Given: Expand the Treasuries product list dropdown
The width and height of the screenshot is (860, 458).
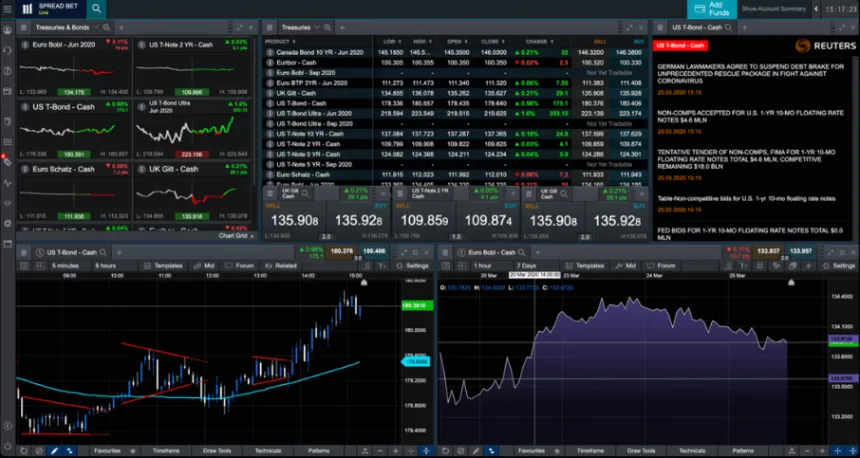Looking at the screenshot, I should 315,27.
